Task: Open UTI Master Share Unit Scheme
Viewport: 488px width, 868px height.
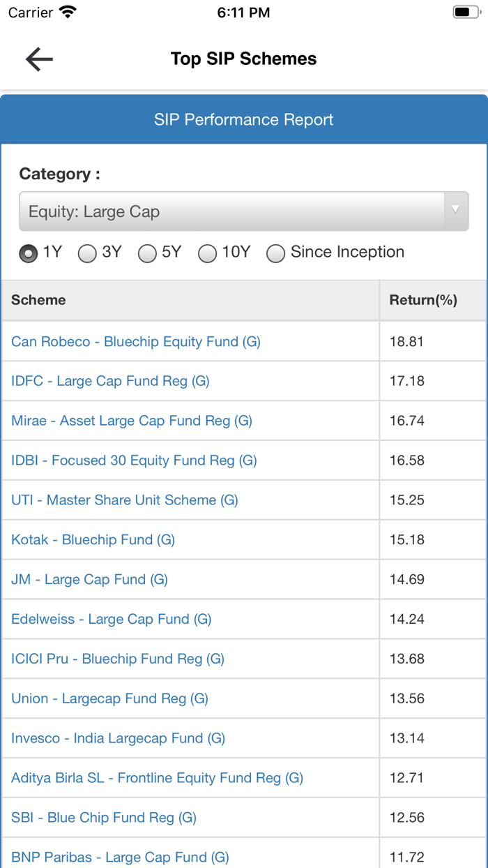Action: click(x=125, y=500)
